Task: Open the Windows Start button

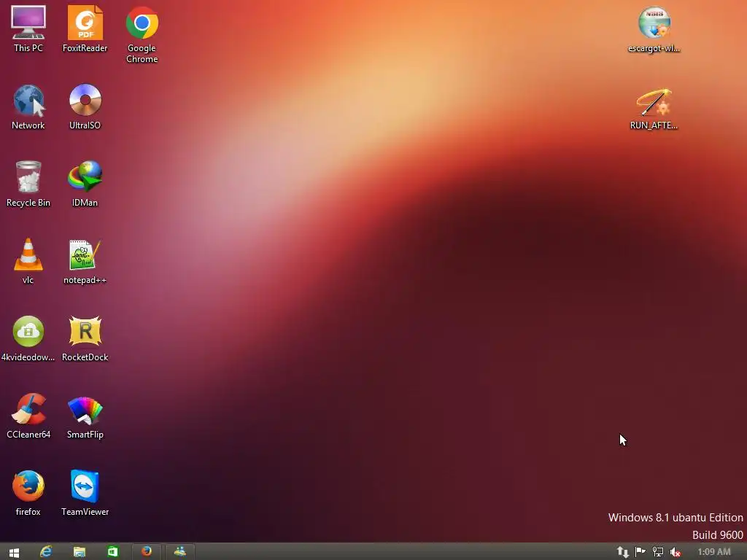Action: 14,552
